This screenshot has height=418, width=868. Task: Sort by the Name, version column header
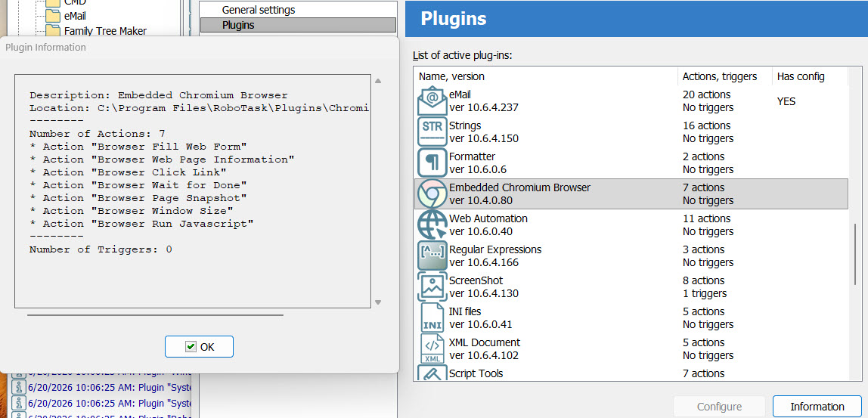click(546, 76)
